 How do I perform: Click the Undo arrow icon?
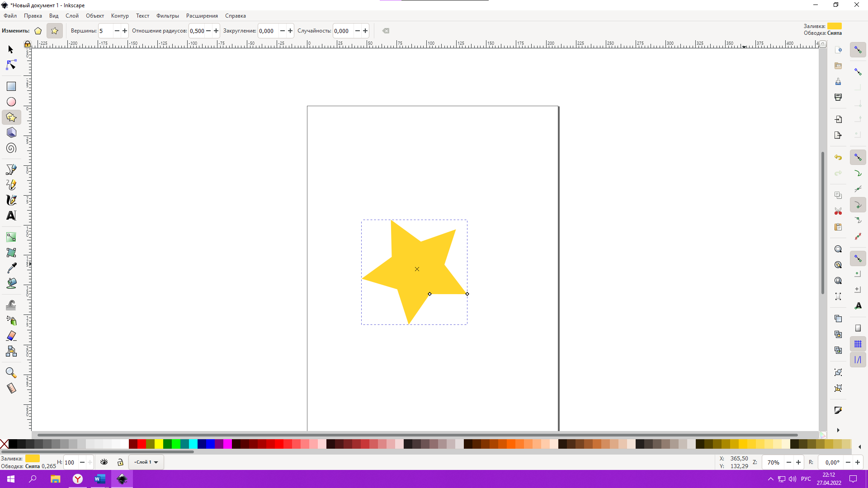(x=838, y=158)
